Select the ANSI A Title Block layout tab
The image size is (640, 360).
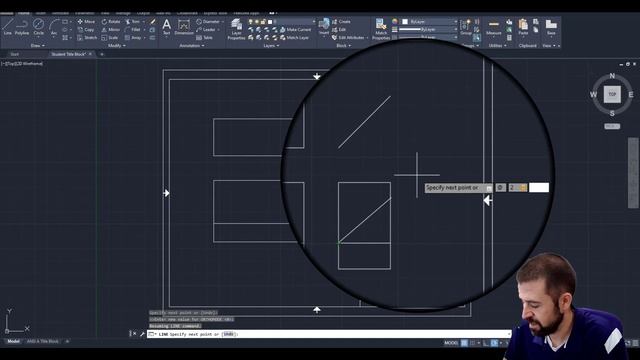pyautogui.click(x=42, y=341)
